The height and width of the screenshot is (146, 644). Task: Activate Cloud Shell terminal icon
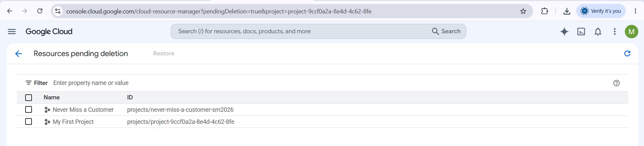click(x=581, y=32)
